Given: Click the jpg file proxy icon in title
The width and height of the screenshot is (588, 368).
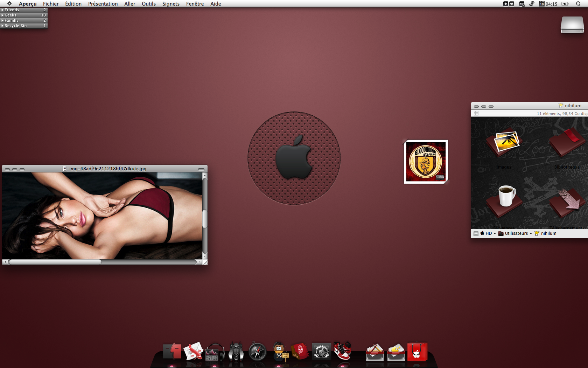Looking at the screenshot, I should click(65, 169).
